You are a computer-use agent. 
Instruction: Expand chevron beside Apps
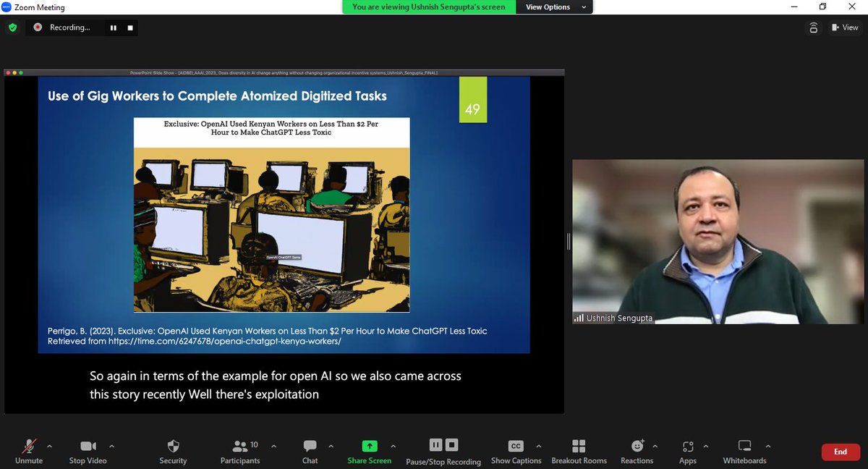click(x=706, y=446)
